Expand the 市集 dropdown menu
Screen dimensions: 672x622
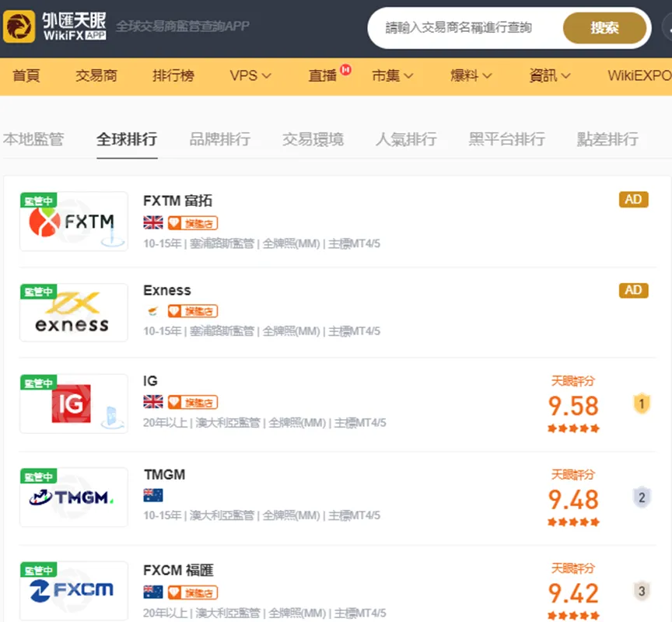point(393,76)
